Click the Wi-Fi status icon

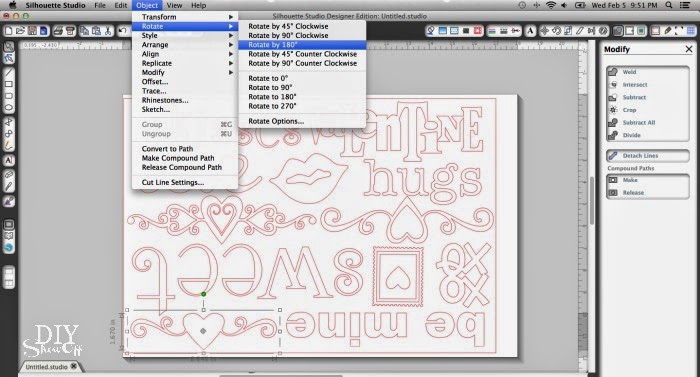pos(551,5)
